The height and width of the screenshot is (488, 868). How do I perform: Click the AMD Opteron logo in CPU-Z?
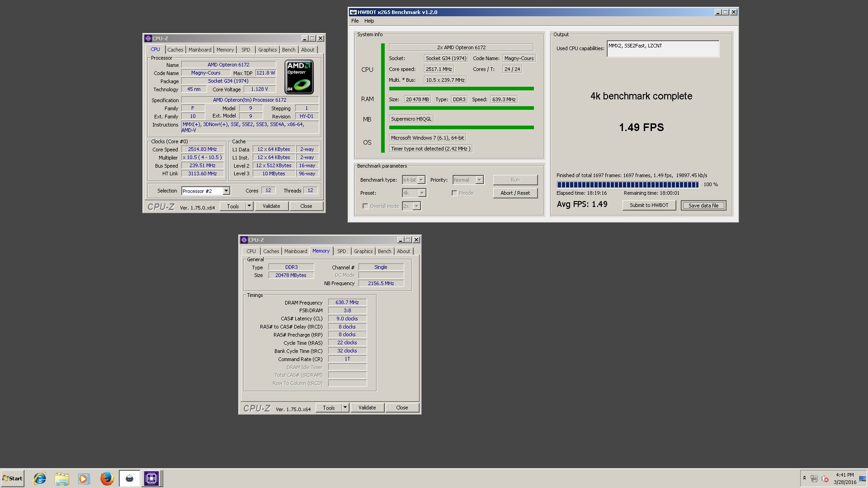tap(299, 77)
